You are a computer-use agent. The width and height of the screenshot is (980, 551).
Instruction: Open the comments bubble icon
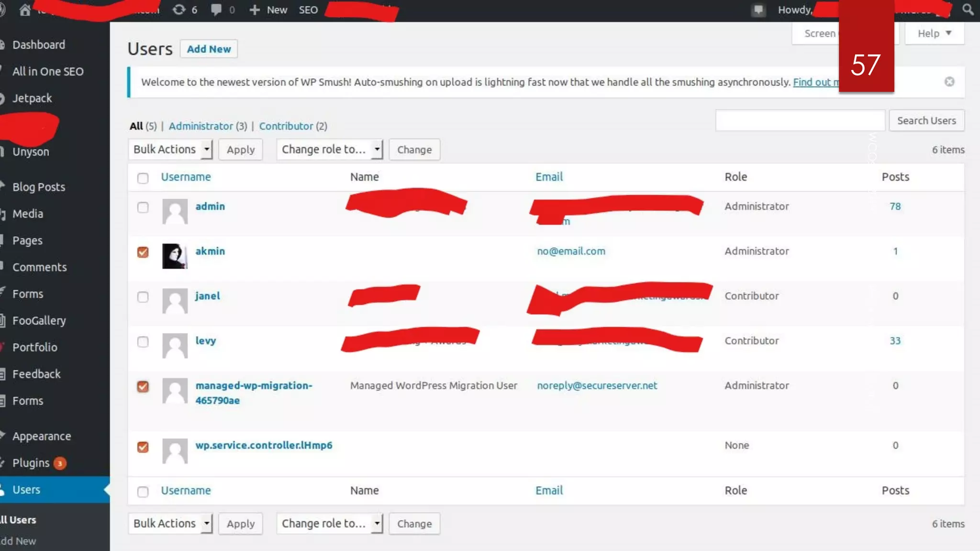216,10
